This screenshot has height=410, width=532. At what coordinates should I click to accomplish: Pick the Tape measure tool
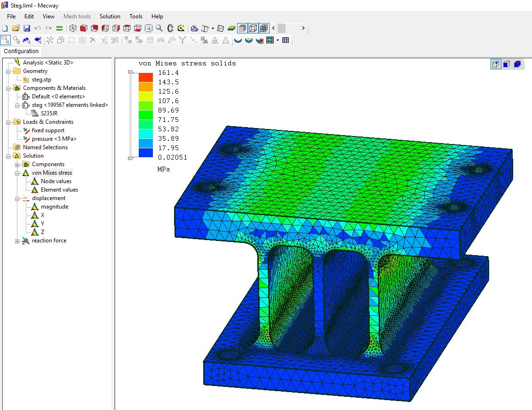pyautogui.click(x=181, y=28)
